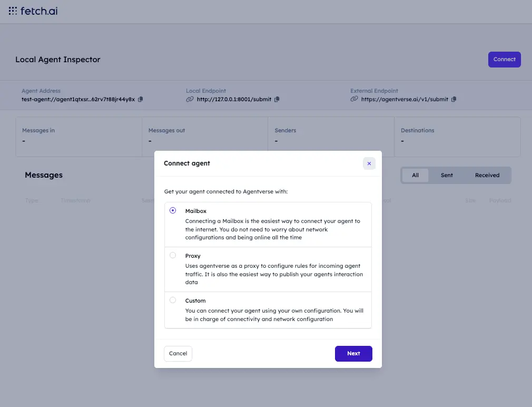Select the All messages filter tab
This screenshot has width=532, height=407.
[416, 175]
